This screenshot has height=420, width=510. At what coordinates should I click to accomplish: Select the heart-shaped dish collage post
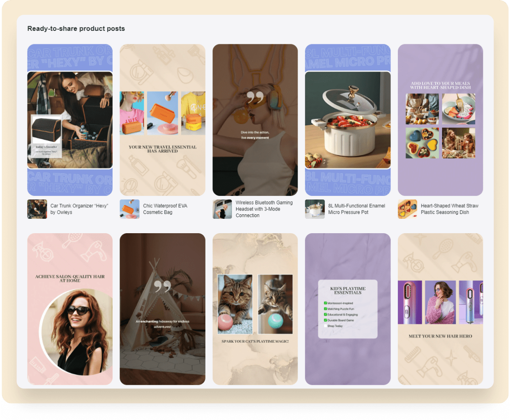440,120
